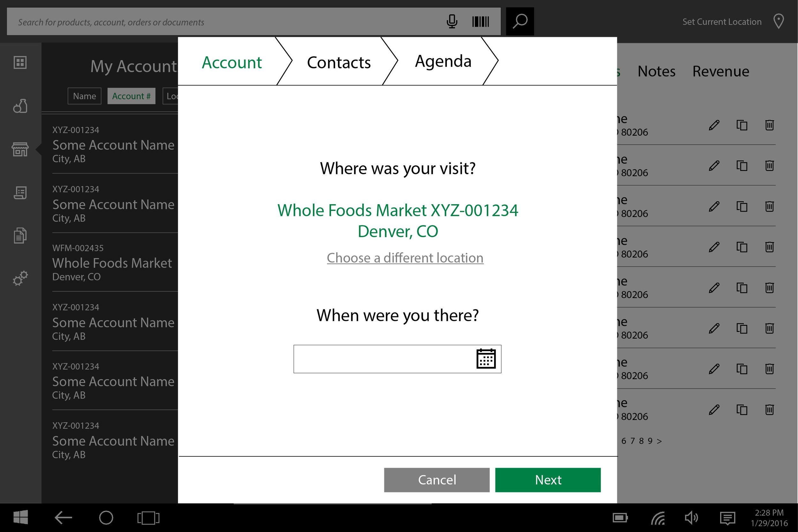
Task: Edit the first account using the pencil icon
Action: click(714, 125)
